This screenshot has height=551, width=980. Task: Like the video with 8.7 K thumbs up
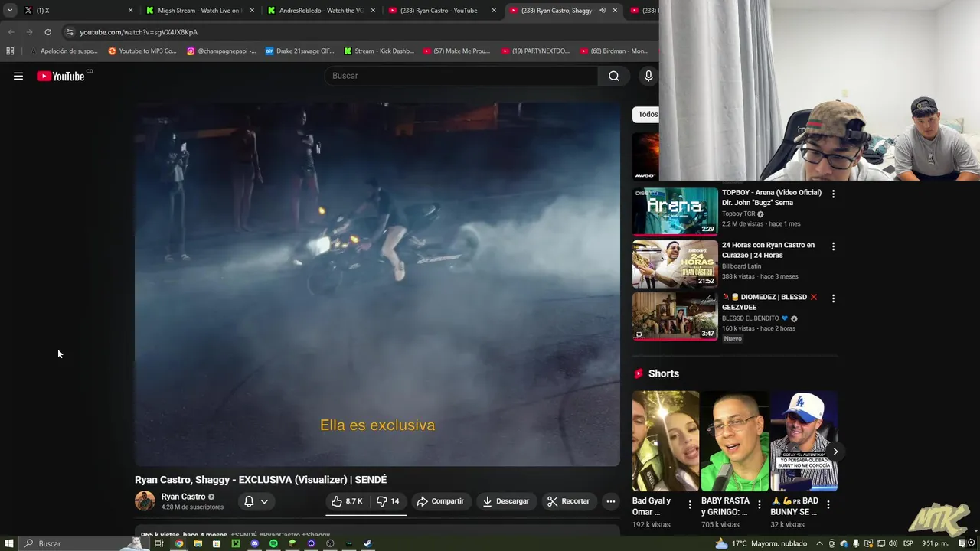[x=347, y=501]
